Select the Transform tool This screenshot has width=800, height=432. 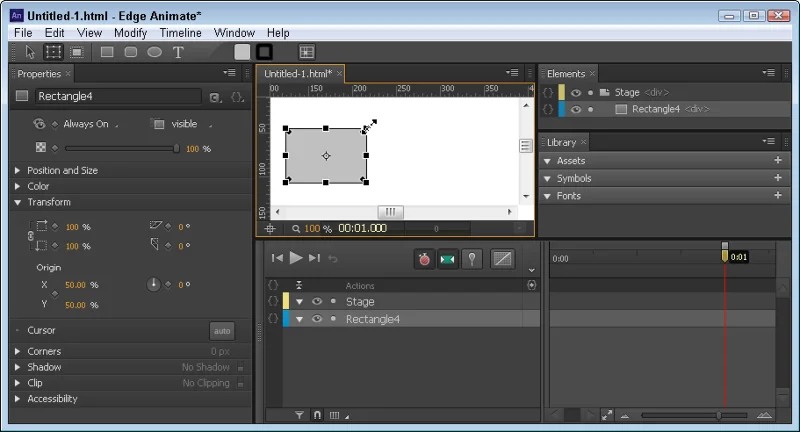coord(53,52)
